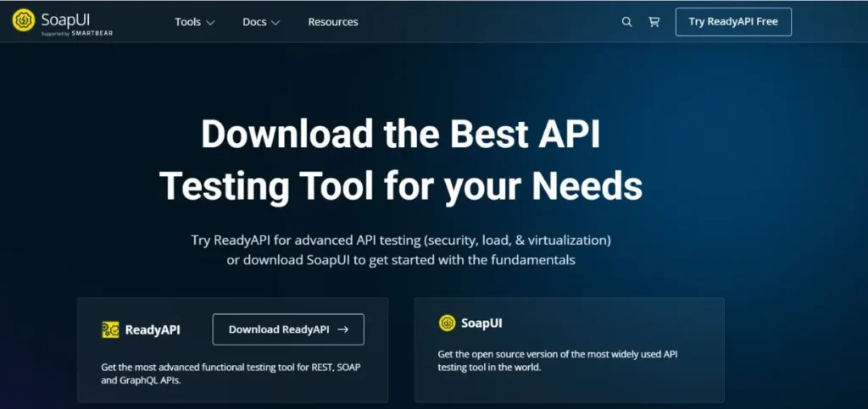Image resolution: width=868 pixels, height=409 pixels.
Task: Click the SoapUI wordmark in header
Action: [x=65, y=19]
